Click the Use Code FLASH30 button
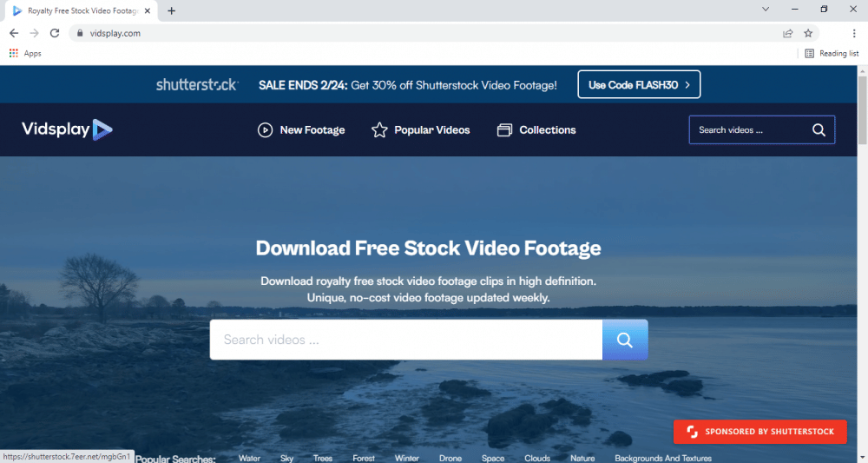Image resolution: width=868 pixels, height=463 pixels. [638, 85]
